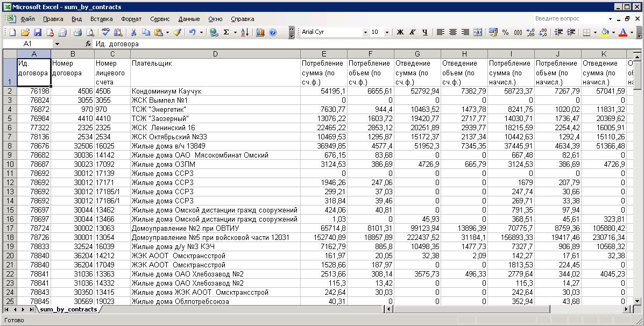The image size is (644, 326).
Task: Select the sum_by_contracts sheet tab
Action: [68, 309]
